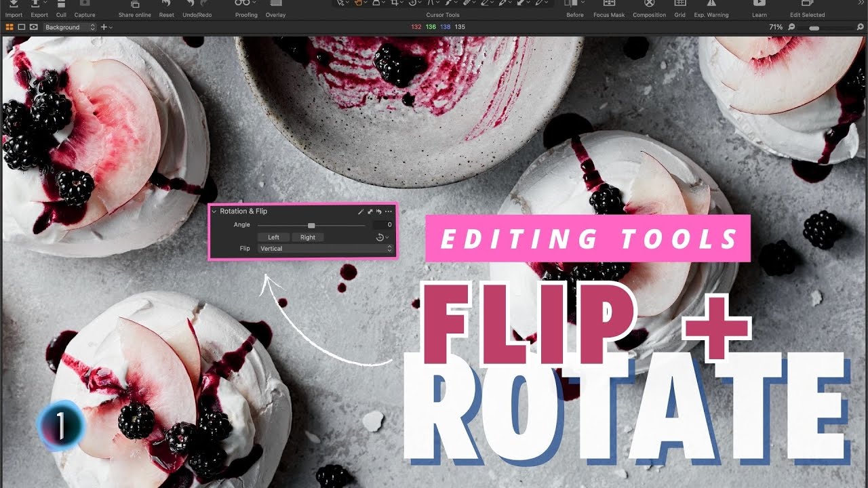Switch to multi-view grid layout icon
The height and width of the screenshot is (488, 868).
click(x=9, y=27)
